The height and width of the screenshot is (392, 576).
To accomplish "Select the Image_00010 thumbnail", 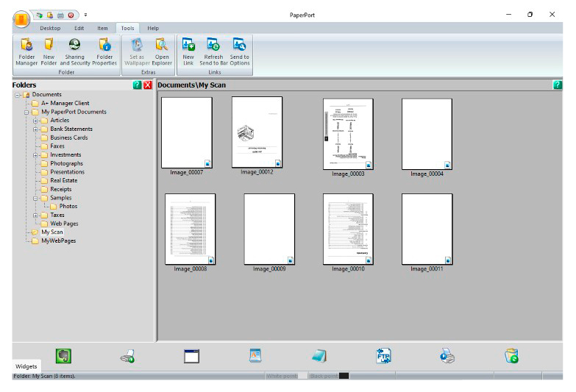I will pos(348,229).
